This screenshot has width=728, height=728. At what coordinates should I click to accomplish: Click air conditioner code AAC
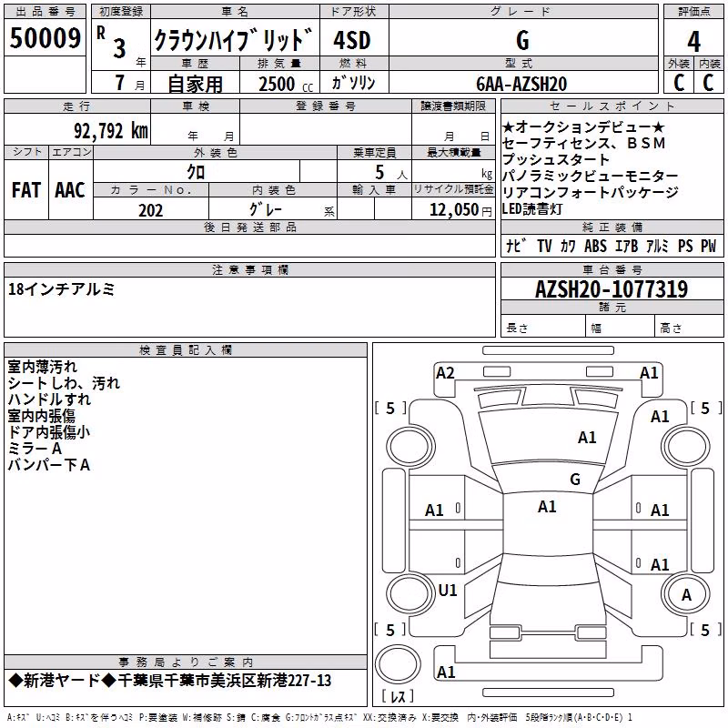[70, 190]
